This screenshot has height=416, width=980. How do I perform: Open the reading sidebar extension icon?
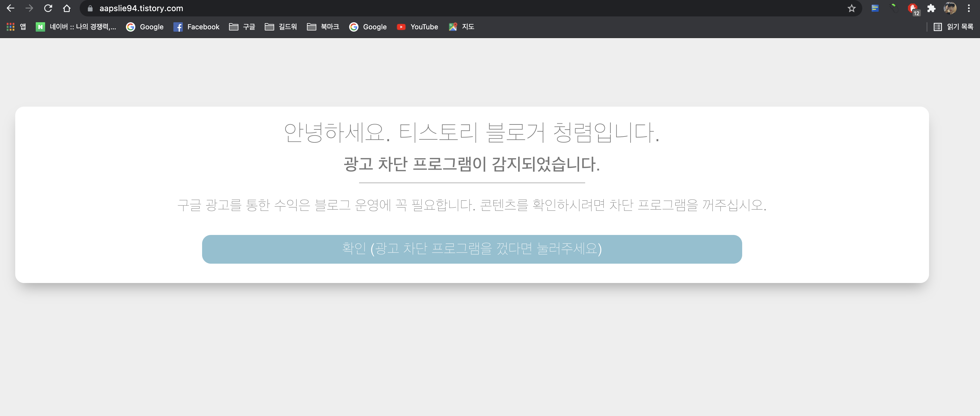point(937,27)
